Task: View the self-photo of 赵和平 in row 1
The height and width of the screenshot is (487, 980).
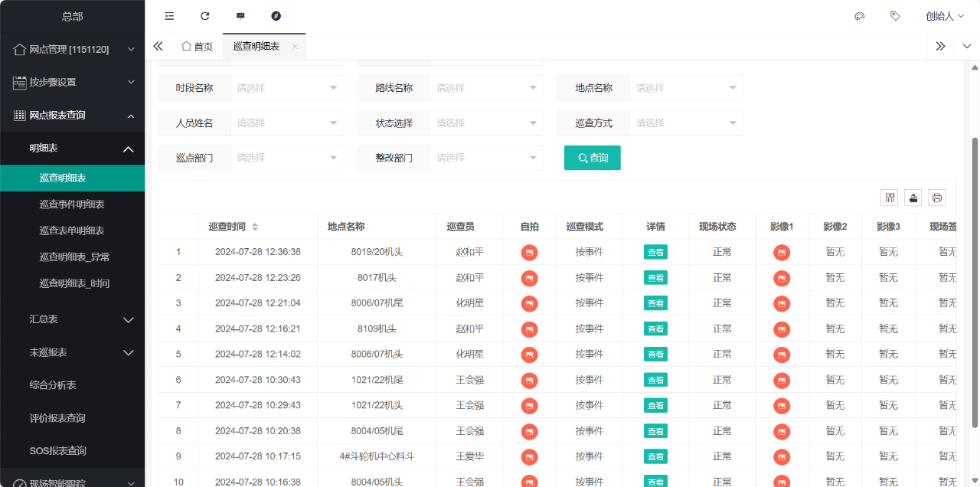Action: [x=529, y=252]
